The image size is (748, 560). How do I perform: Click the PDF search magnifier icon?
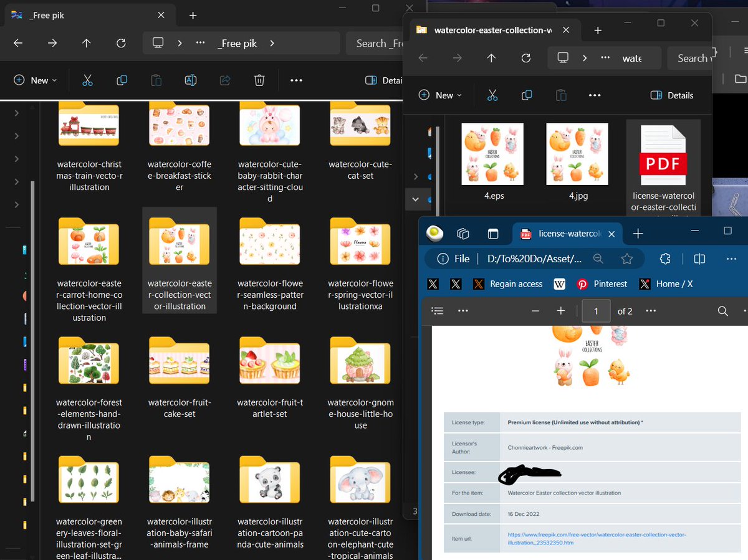(x=723, y=311)
